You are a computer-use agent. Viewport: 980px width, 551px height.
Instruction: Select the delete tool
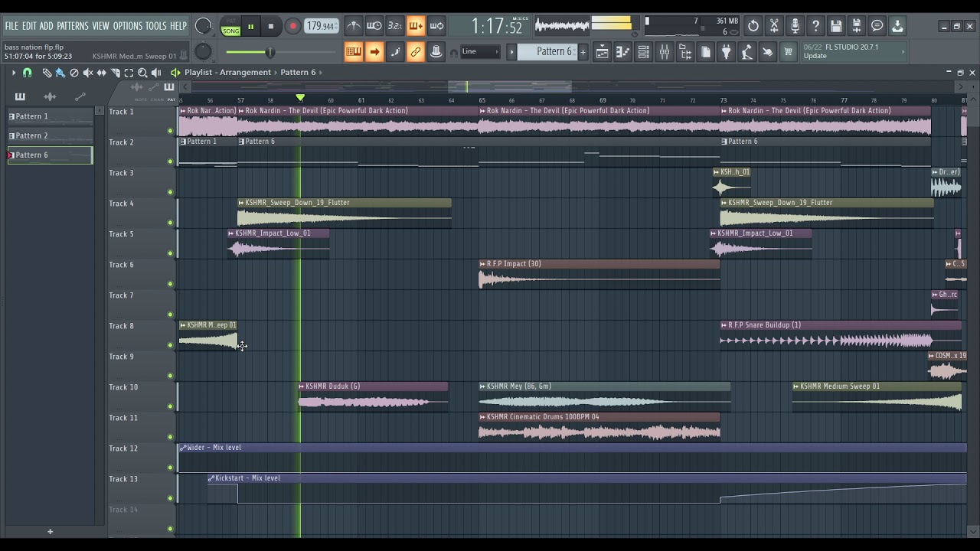[74, 73]
